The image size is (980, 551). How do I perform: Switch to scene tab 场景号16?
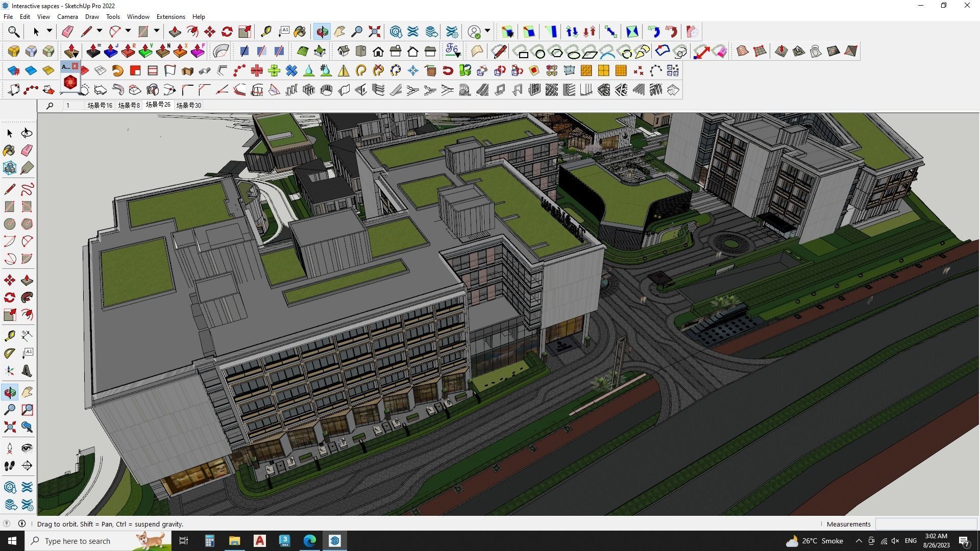[x=100, y=105]
